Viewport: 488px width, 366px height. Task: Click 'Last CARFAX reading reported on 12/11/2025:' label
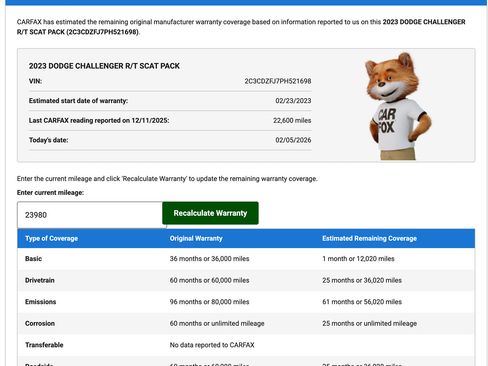(x=99, y=120)
